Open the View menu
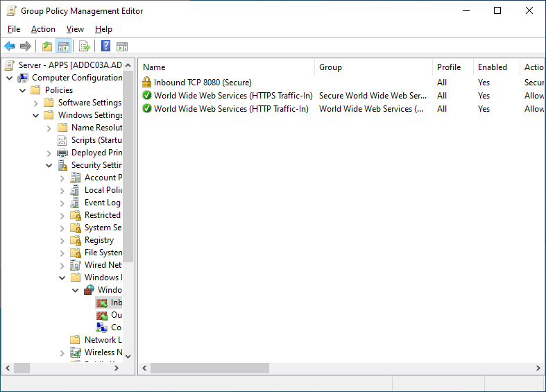 pyautogui.click(x=75, y=29)
